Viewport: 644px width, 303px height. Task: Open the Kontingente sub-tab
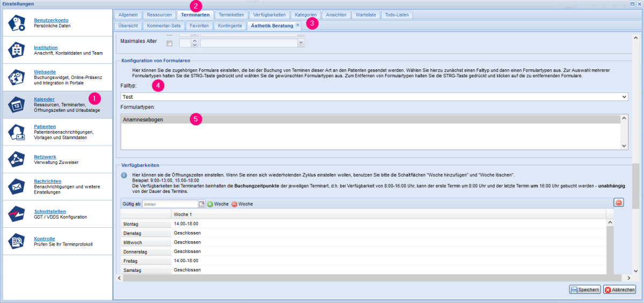pyautogui.click(x=231, y=26)
